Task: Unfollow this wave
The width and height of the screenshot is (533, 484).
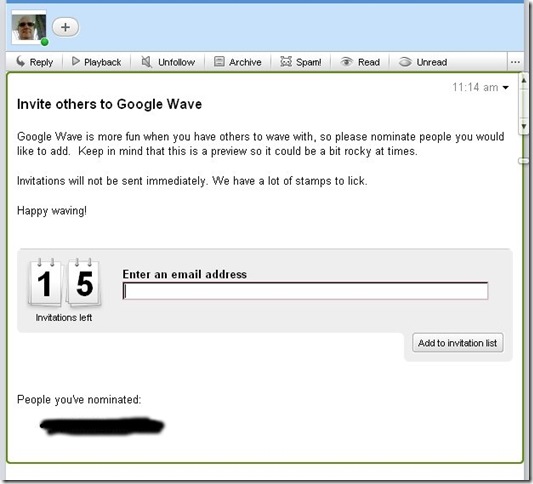Action: pos(168,62)
